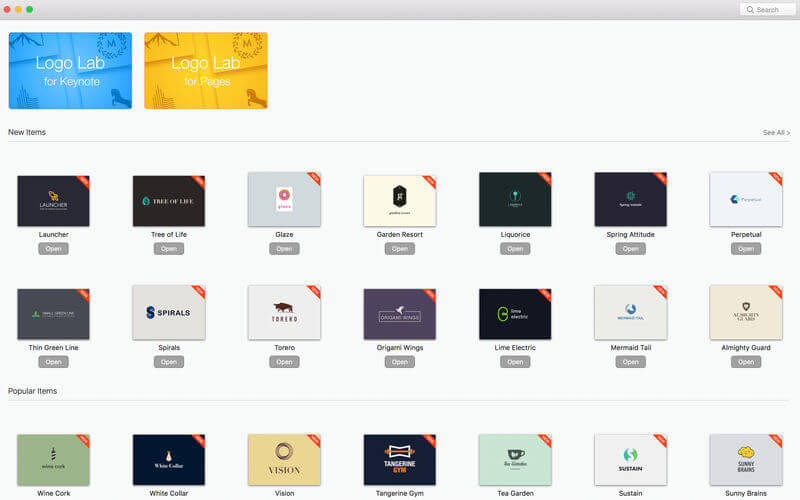The height and width of the screenshot is (500, 800).
Task: Click Open button under Spring Attitude
Action: click(631, 249)
